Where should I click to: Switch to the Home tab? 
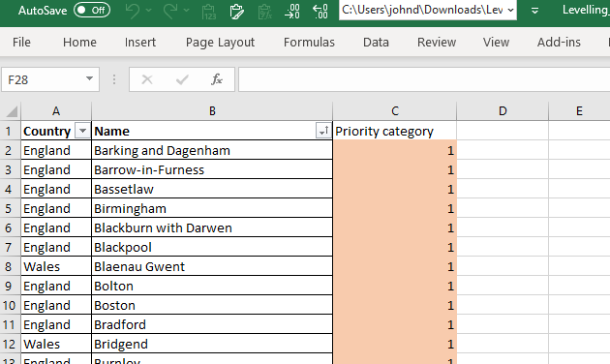click(79, 42)
